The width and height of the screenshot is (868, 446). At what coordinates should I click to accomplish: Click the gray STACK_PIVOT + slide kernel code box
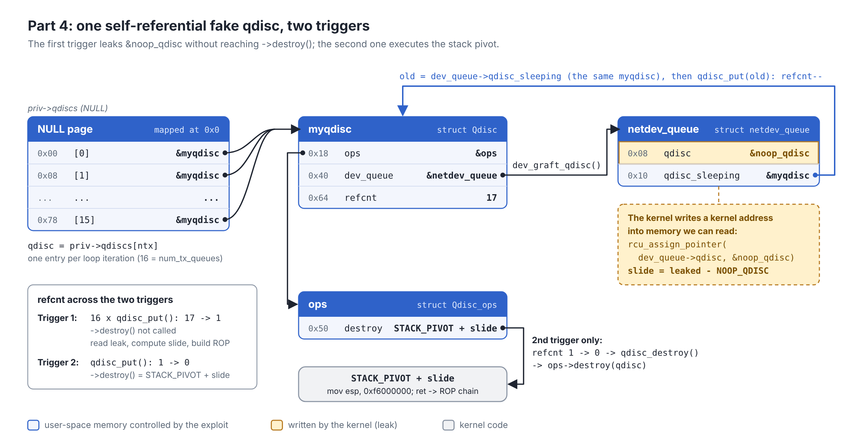coord(403,384)
